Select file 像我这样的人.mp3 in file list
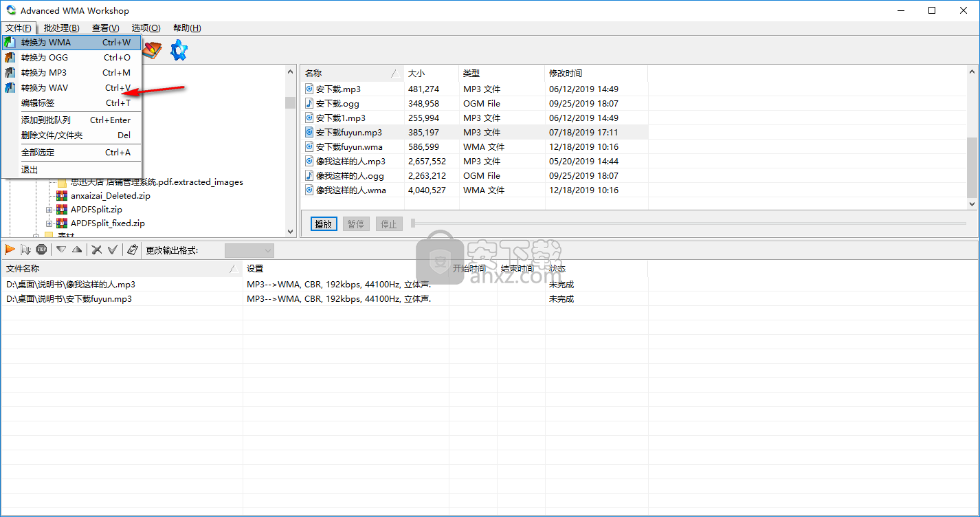 tap(350, 162)
